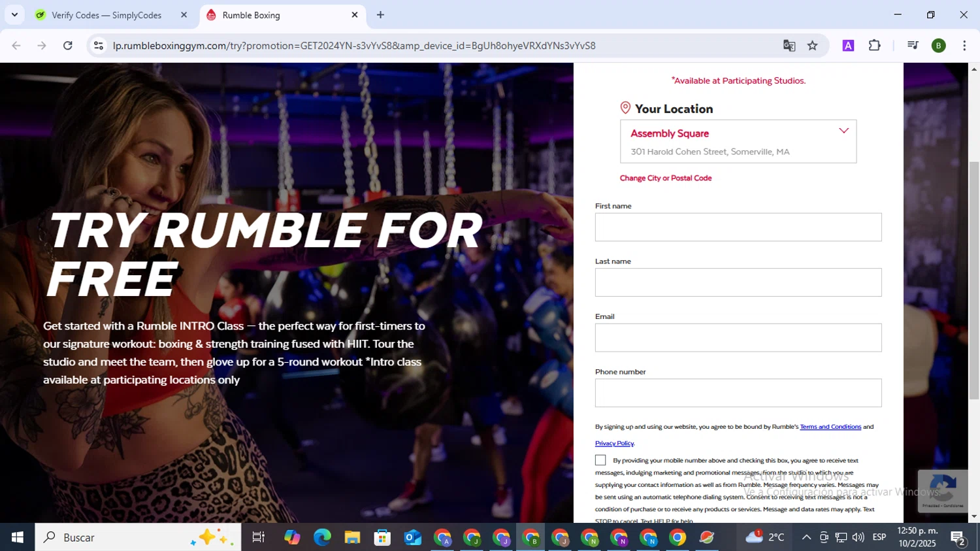Focus the Last name field

pyautogui.click(x=738, y=282)
